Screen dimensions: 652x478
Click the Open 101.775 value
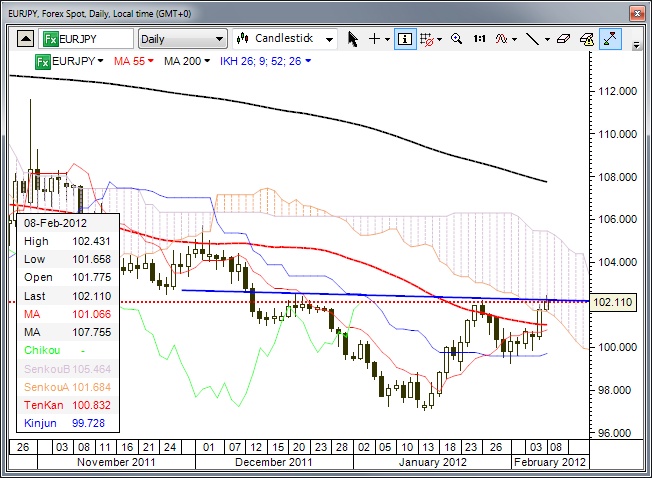(91, 277)
